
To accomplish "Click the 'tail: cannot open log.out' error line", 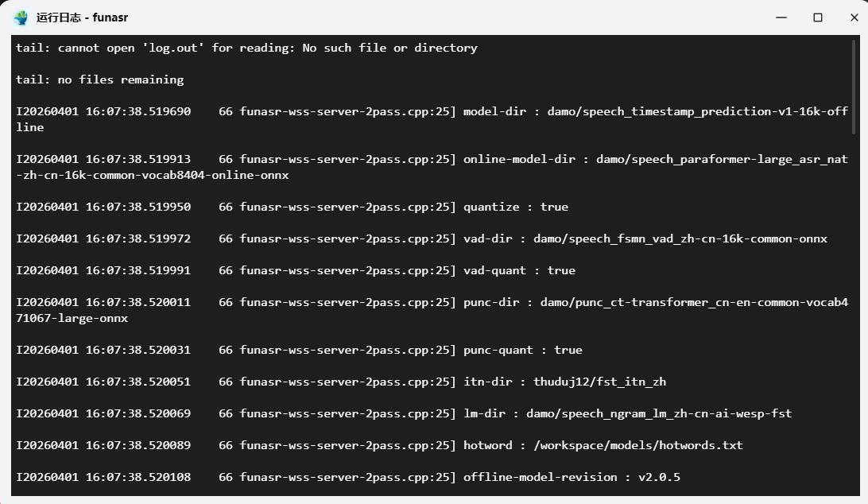I will [x=246, y=48].
